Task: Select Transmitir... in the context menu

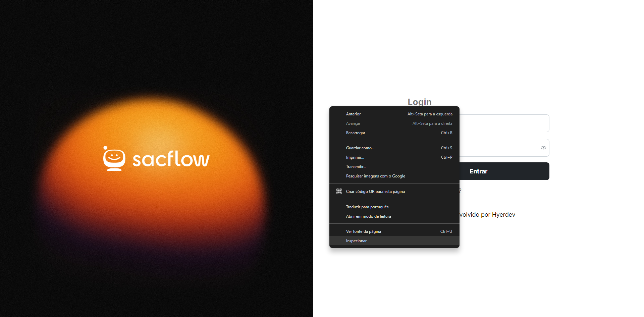Action: coord(356,167)
